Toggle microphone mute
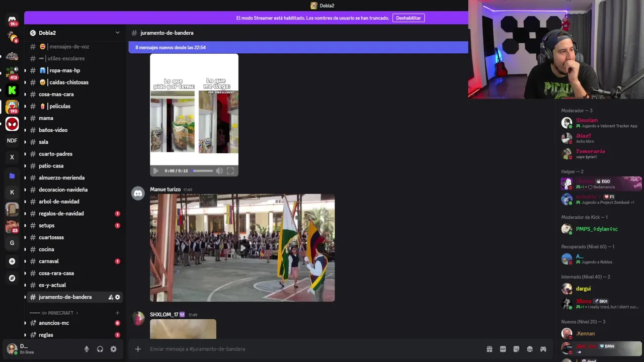Viewport: 644px width, 362px height. tap(87, 349)
